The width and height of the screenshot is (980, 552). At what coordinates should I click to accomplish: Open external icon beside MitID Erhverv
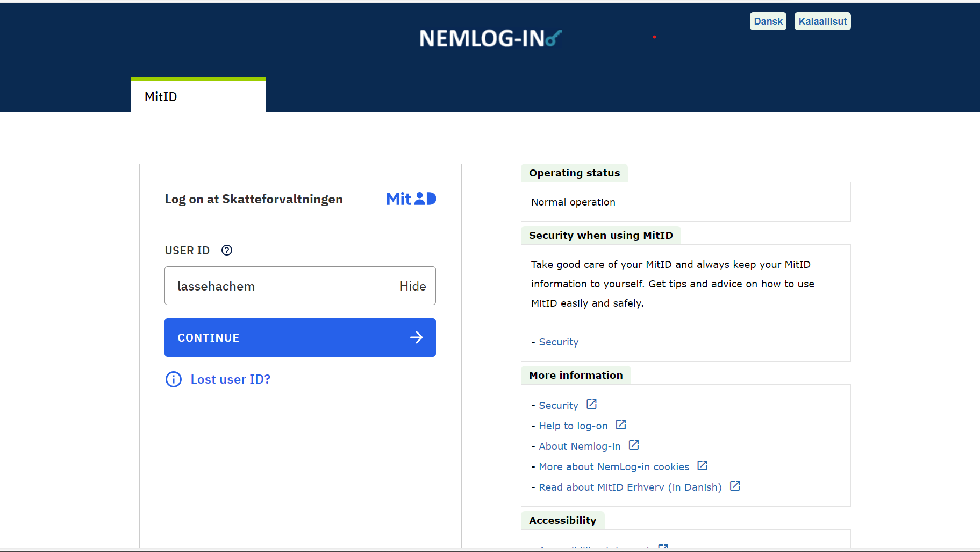click(735, 486)
